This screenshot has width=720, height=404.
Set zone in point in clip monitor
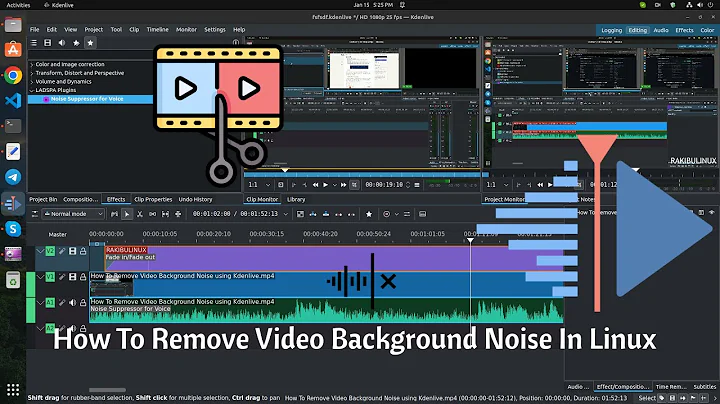click(x=294, y=185)
